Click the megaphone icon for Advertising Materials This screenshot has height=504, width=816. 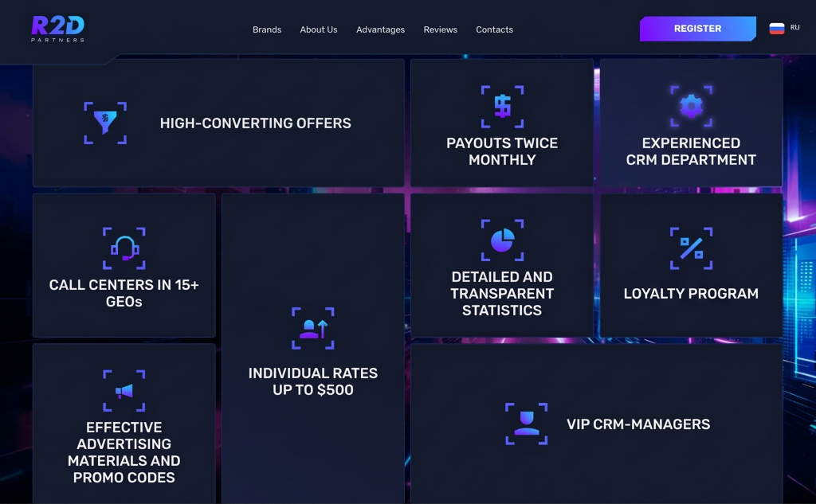(124, 391)
